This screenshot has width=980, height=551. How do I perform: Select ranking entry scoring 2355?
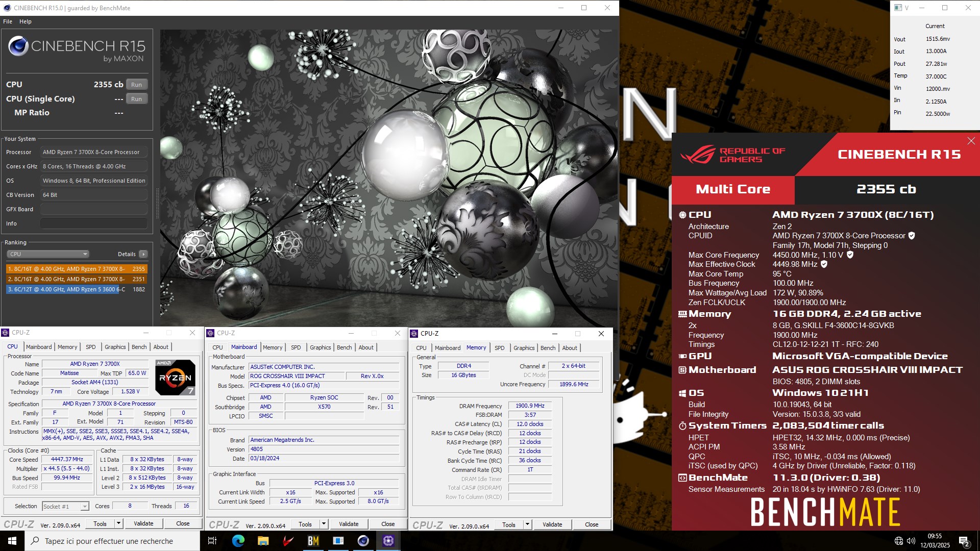click(x=77, y=269)
